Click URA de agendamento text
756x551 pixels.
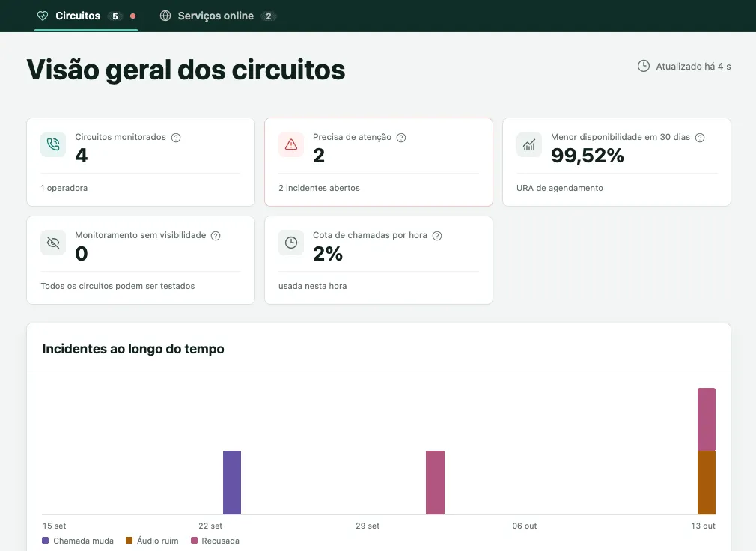(560, 188)
